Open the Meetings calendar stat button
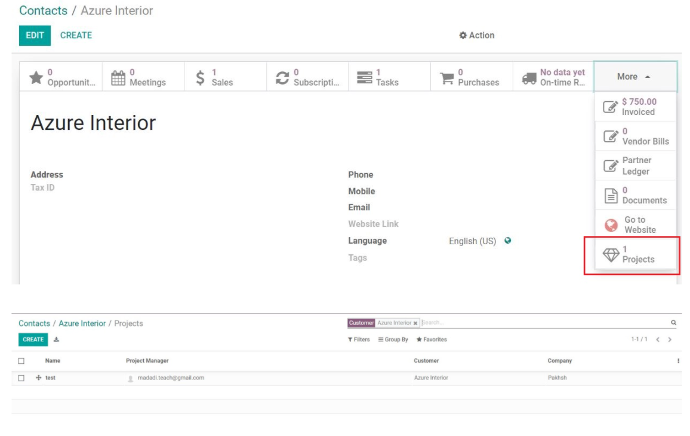 143,77
